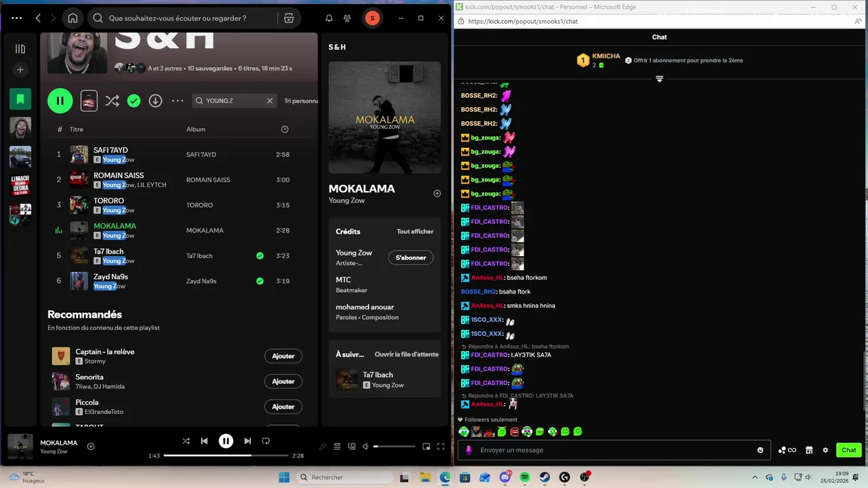This screenshot has width=868, height=488.
Task: Open Discord from the Windows taskbar
Action: pos(505,477)
